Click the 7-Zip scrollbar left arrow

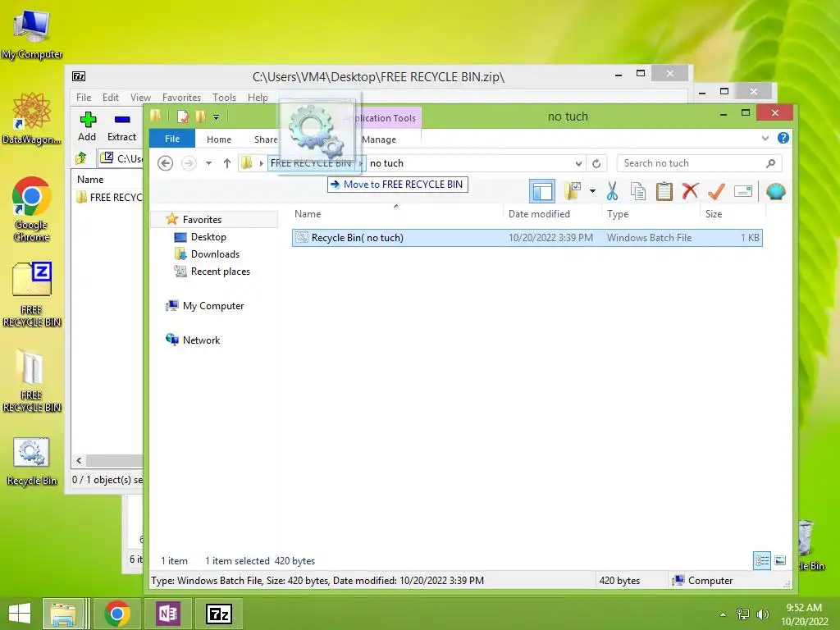pyautogui.click(x=80, y=461)
